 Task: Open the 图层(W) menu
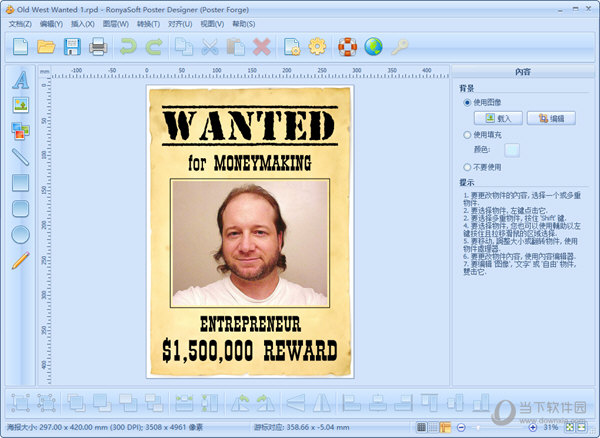click(116, 24)
